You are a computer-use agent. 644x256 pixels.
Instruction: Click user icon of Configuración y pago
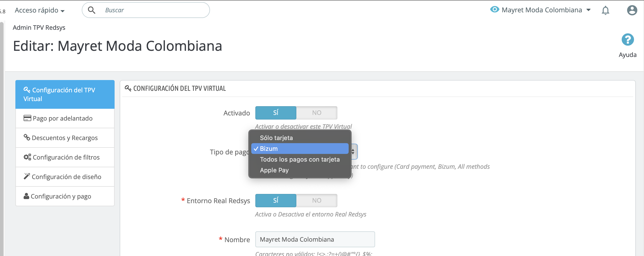pyautogui.click(x=26, y=196)
